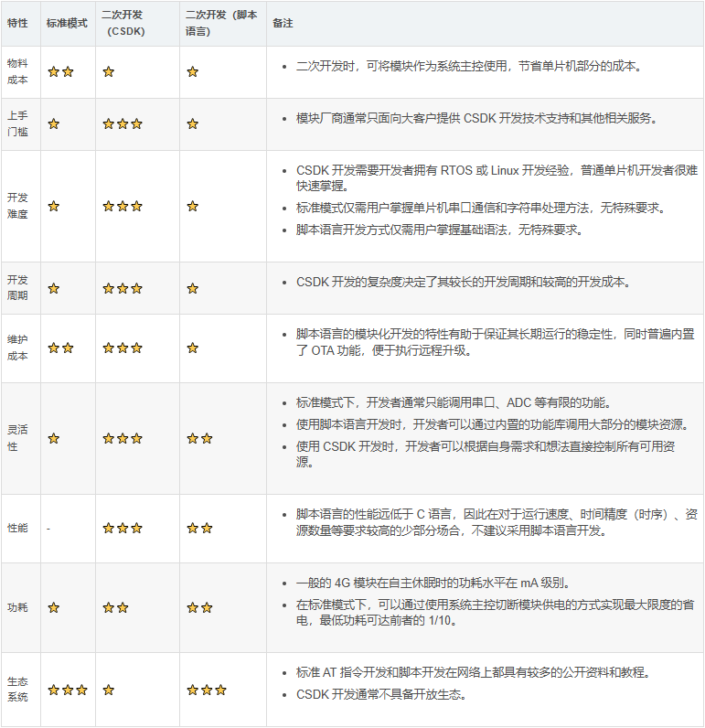The height and width of the screenshot is (728, 705).
Task: Click the 脚本语言 single star for 开发难度
Action: point(192,207)
